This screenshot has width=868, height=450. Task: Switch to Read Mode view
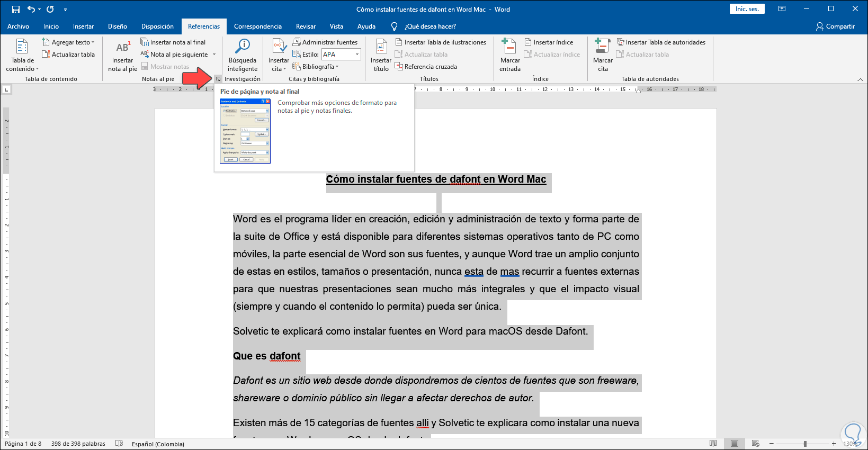[713, 444]
